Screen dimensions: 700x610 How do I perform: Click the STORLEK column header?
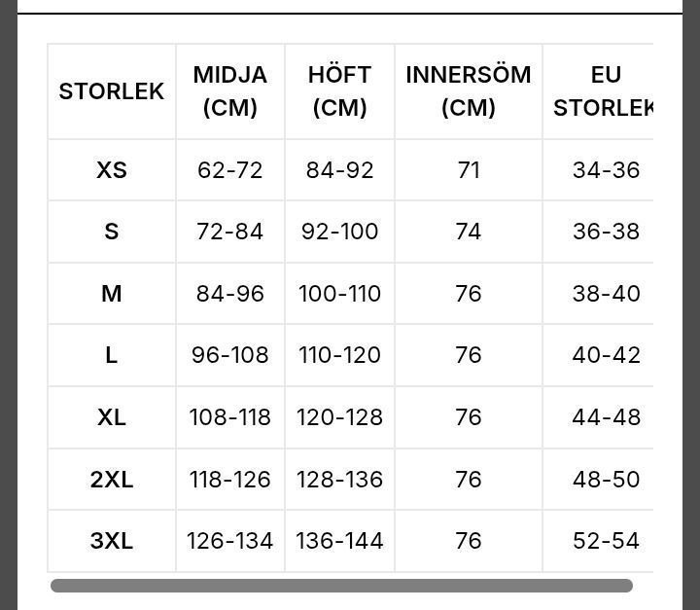[x=112, y=91]
